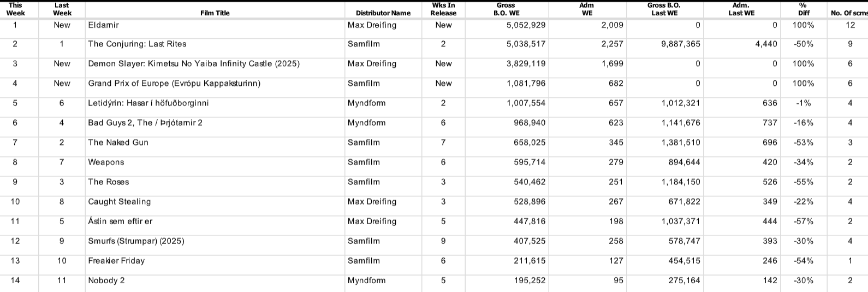Select The Conjuring: Last Rites cell
Screen dimensions: 868x292
pyautogui.click(x=137, y=44)
